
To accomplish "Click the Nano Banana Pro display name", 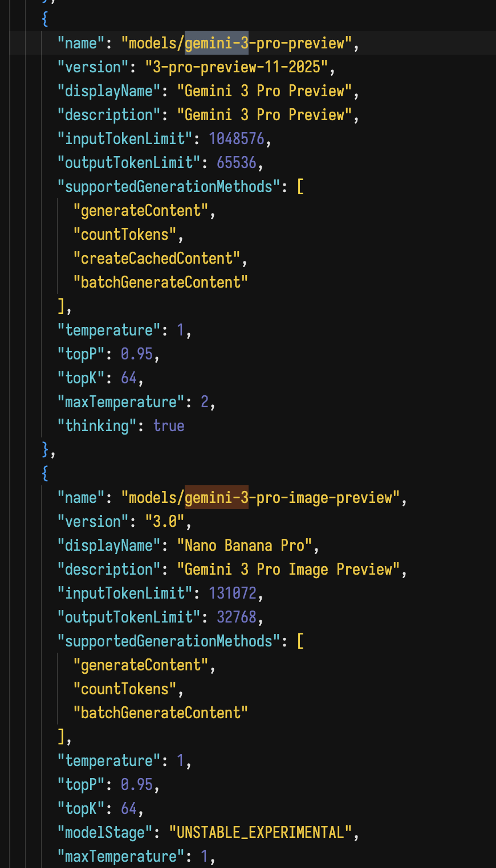I will coord(245,546).
